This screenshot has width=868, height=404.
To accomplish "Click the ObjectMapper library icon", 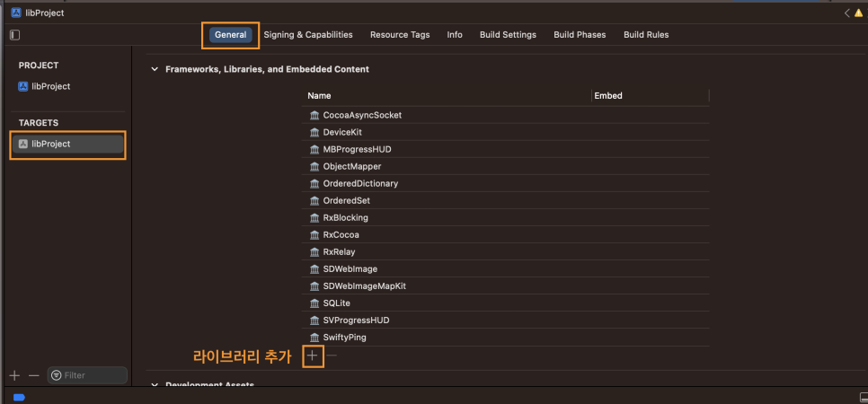I will [x=314, y=167].
